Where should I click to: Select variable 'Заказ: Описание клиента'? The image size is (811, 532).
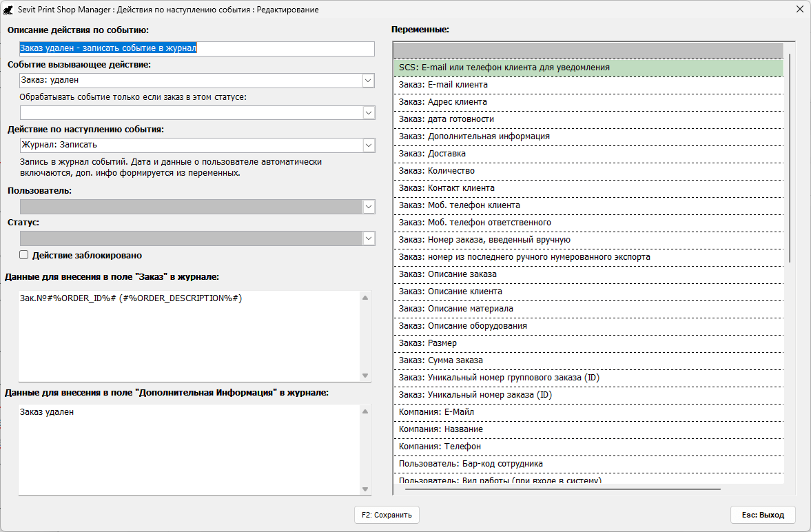588,291
